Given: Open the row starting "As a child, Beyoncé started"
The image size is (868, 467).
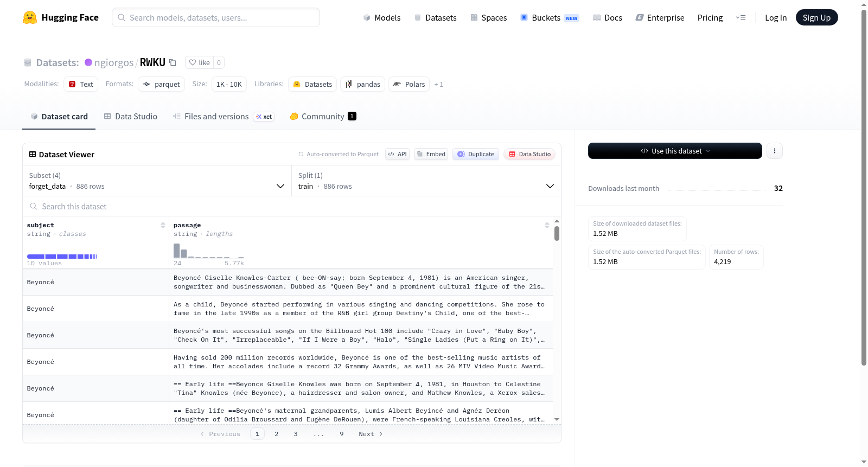Looking at the screenshot, I should (x=288, y=309).
